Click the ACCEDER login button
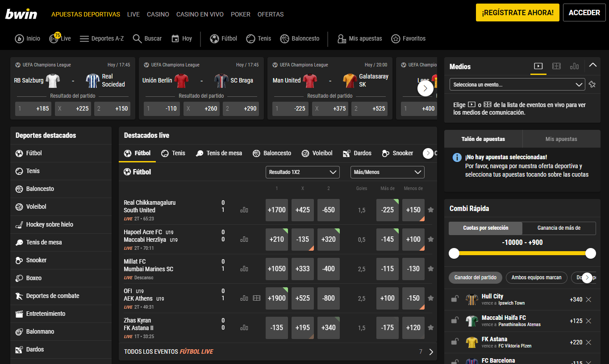609x364 pixels. coord(584,12)
